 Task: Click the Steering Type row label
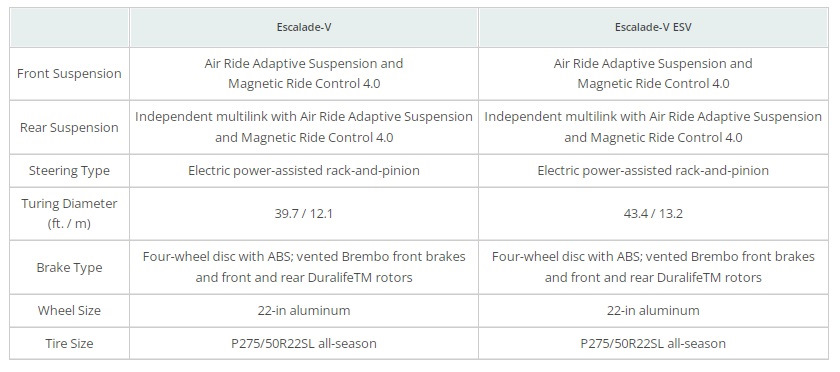coord(69,170)
